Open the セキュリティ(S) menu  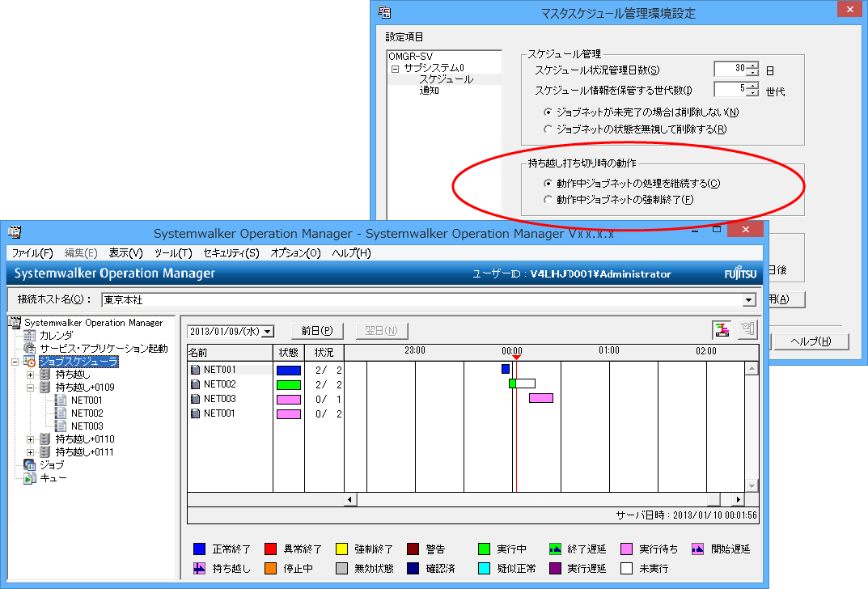click(x=231, y=253)
